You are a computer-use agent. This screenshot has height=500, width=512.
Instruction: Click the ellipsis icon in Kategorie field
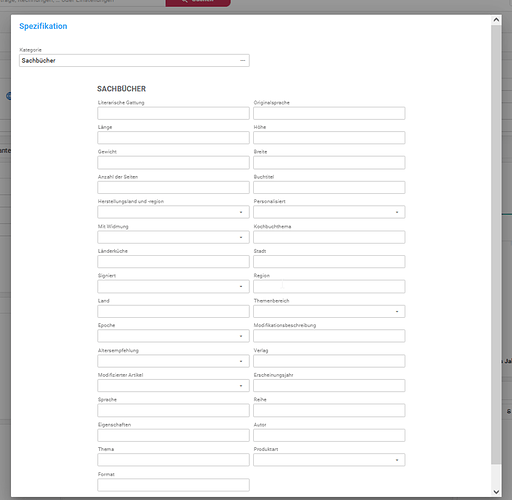tap(242, 61)
